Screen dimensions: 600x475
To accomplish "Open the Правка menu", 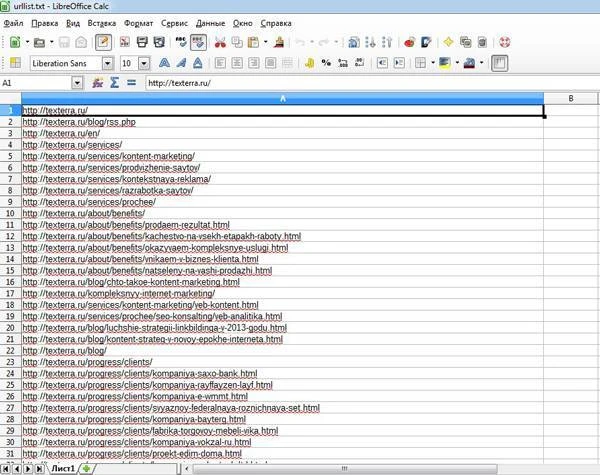I will pos(45,23).
